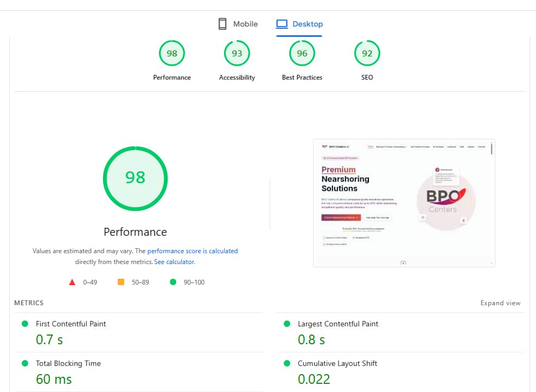This screenshot has width=536, height=392.
Task: Click the large Performance 98 circle
Action: [x=135, y=178]
